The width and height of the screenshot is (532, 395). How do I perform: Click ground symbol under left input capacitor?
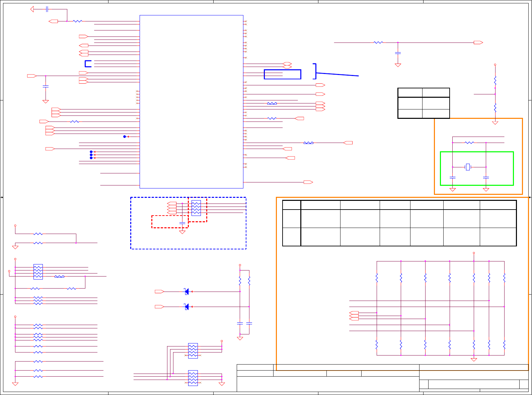pyautogui.click(x=46, y=102)
